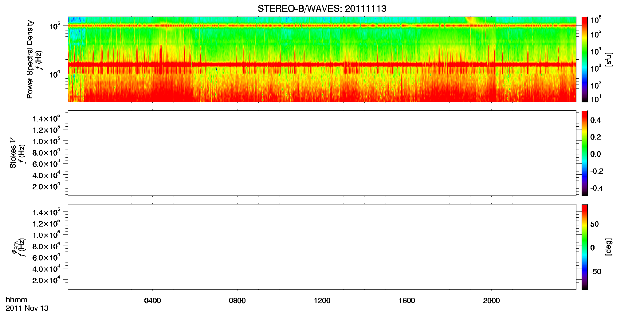Click the -0.4 value on the Stokes V color bar
This screenshot has height=332, width=644.
pos(597,188)
